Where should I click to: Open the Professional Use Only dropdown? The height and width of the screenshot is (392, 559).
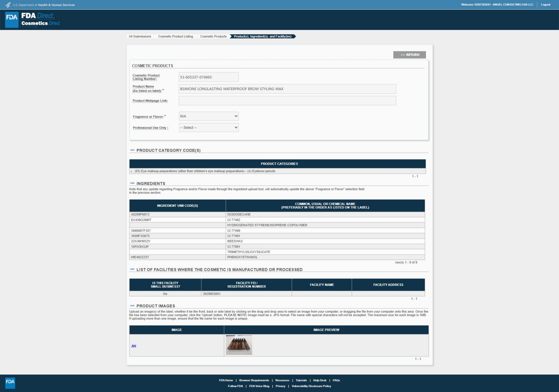209,128
